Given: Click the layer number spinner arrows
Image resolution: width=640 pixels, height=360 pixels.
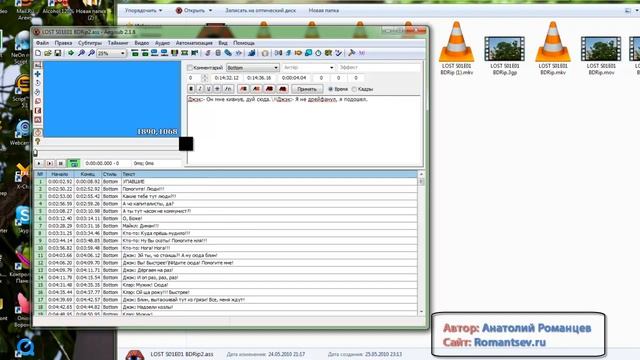Looking at the screenshot, I should (204, 78).
